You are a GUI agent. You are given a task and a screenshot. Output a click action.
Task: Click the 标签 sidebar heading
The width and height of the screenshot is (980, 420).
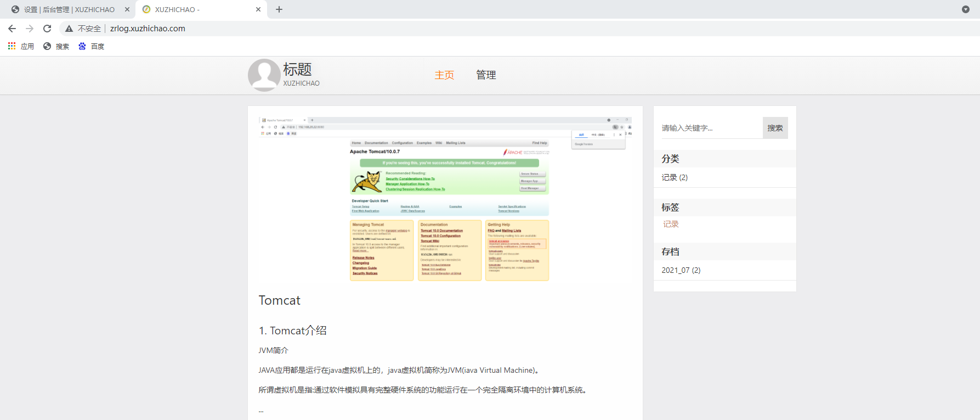coord(670,208)
